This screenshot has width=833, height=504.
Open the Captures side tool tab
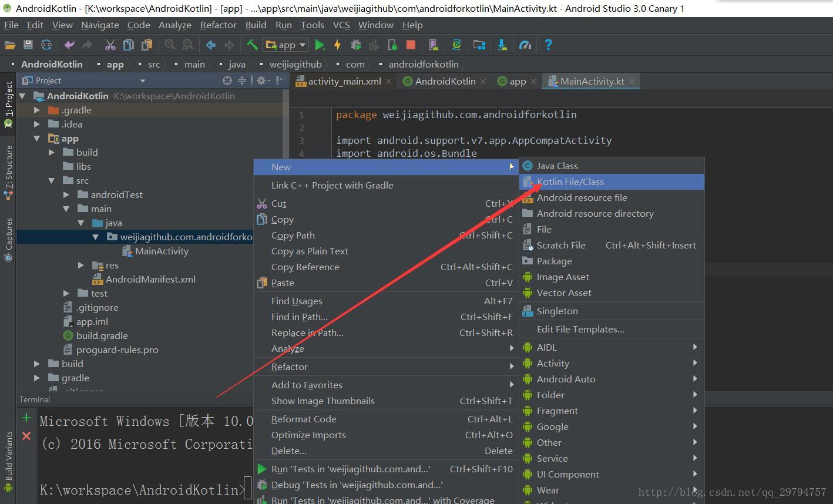[8, 240]
